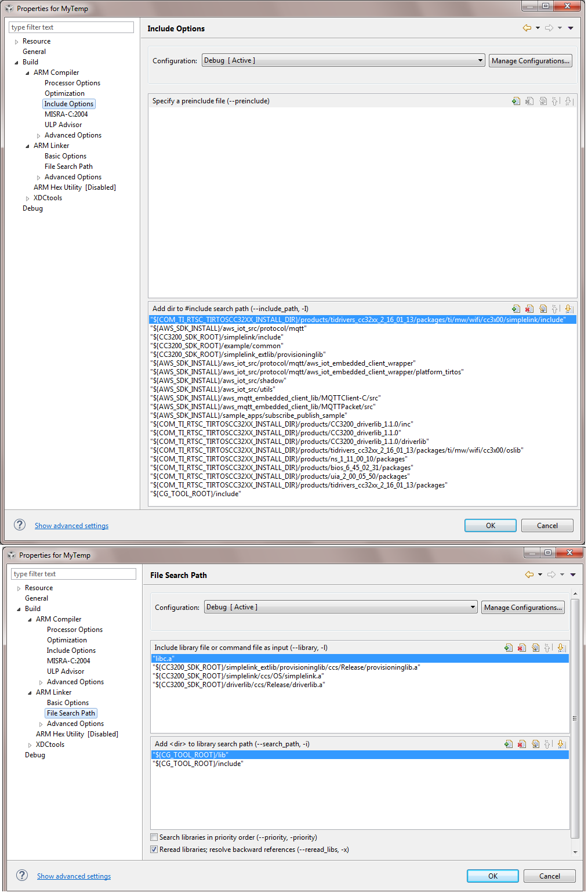Delete the selected library file libc.a
Viewport: 588px width, 896px height.
522,648
